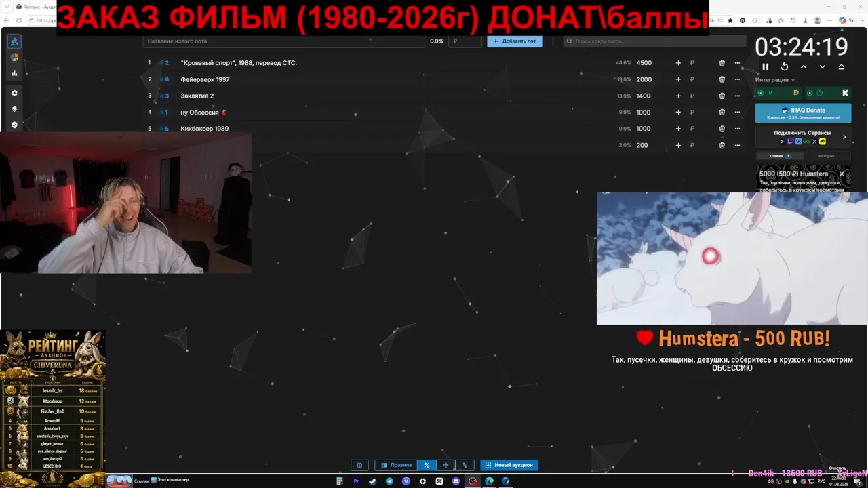
Task: Delete the ну Обсессия lot
Action: click(722, 112)
